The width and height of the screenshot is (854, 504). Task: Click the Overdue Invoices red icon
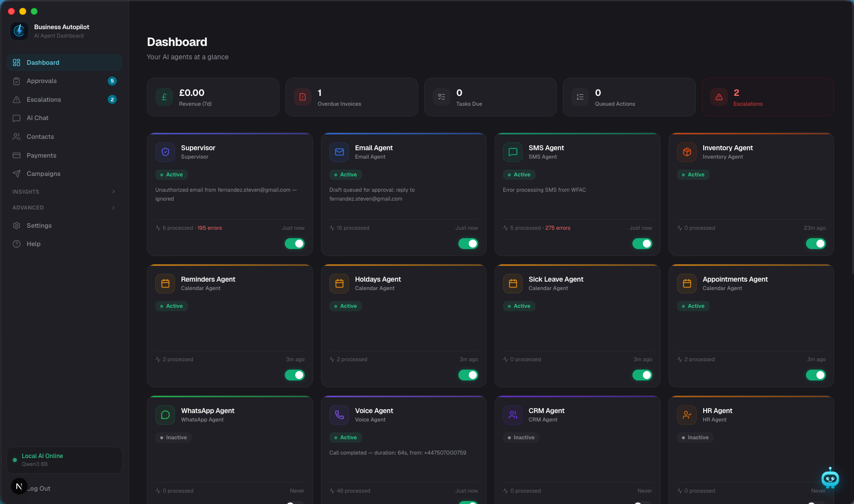303,97
